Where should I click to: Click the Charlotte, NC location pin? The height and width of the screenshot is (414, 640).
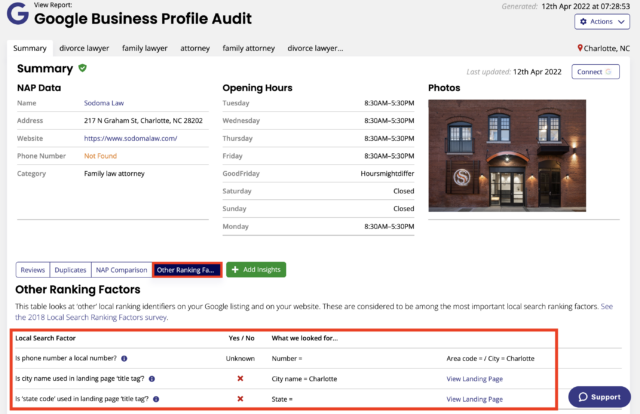coord(581,47)
